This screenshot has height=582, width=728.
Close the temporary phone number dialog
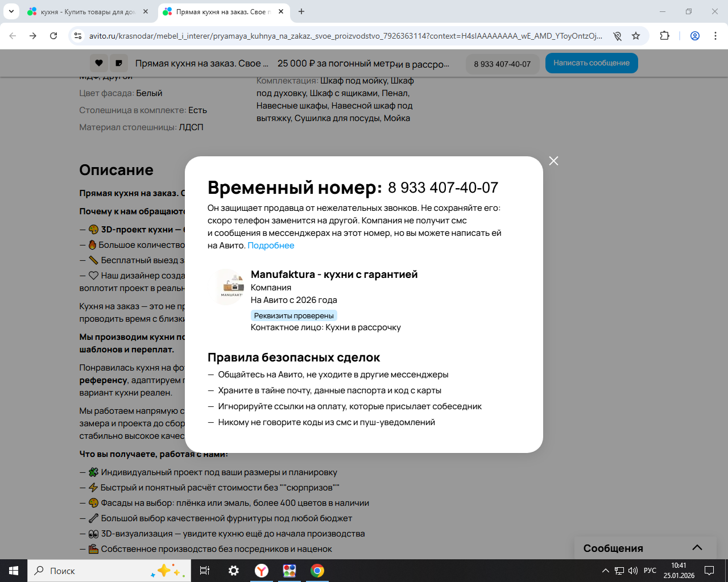pyautogui.click(x=553, y=161)
